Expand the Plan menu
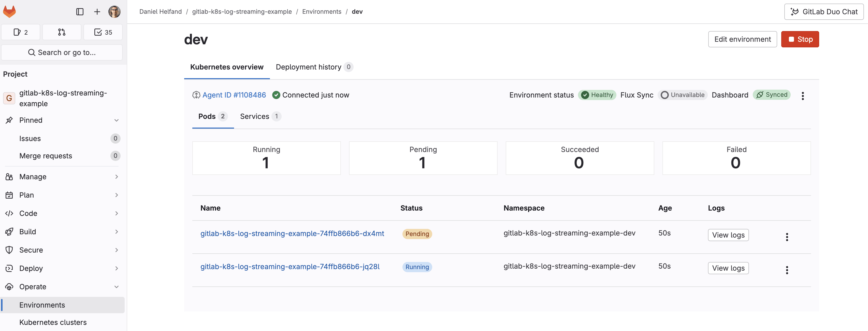 tap(62, 195)
